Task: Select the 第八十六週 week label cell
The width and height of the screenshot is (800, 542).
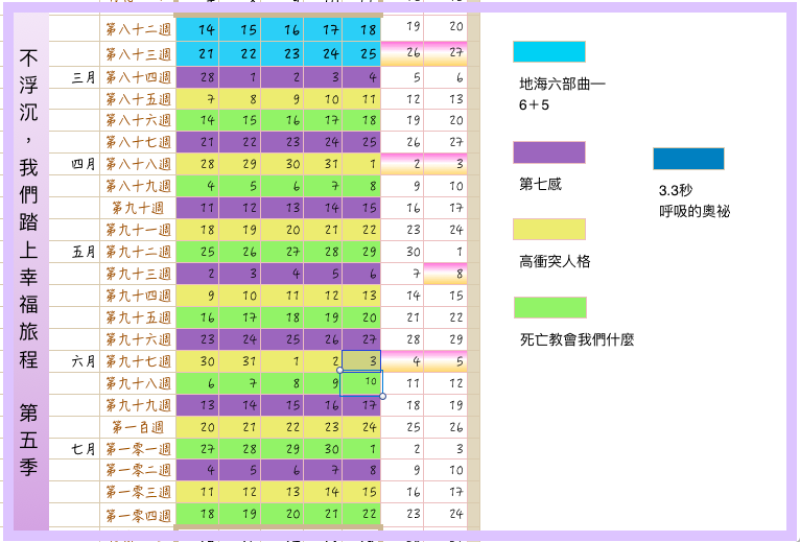Action: [x=138, y=120]
